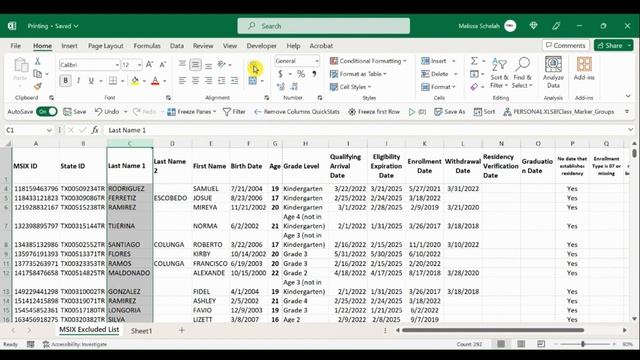Toggle Bold formatting
640x360 pixels.
(x=65, y=81)
